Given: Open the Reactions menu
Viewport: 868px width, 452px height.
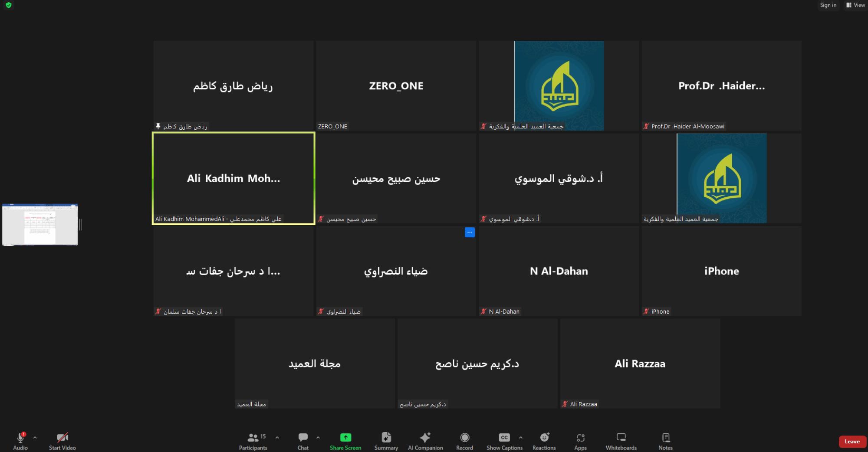Looking at the screenshot, I should click(544, 441).
